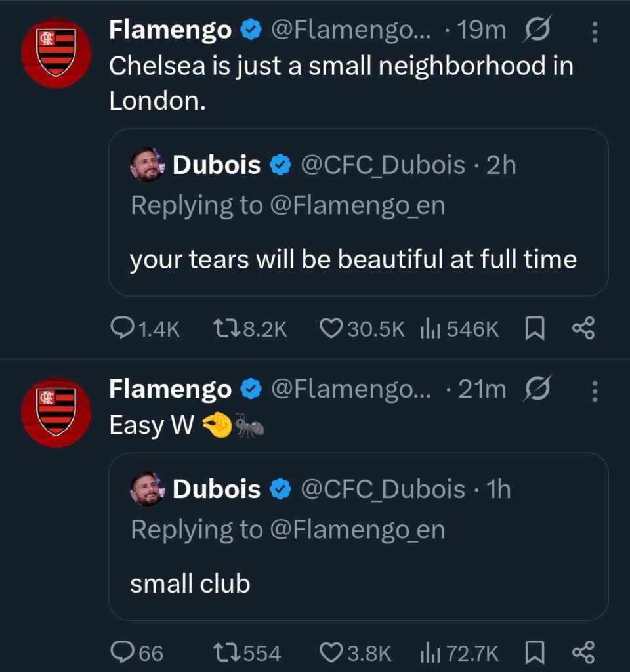Open Flamengo avatar on the Easy W tweet
Screen dimensions: 630x672
56,412
